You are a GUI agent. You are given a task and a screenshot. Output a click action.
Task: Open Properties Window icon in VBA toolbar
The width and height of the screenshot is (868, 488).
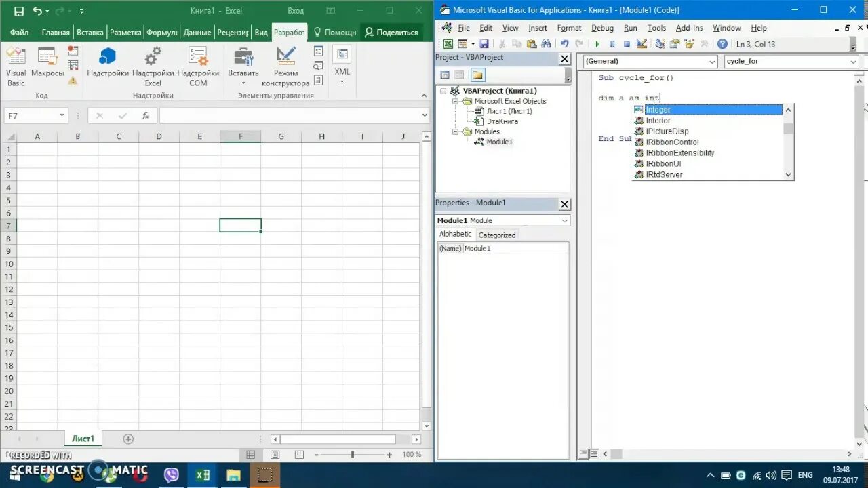coord(675,44)
